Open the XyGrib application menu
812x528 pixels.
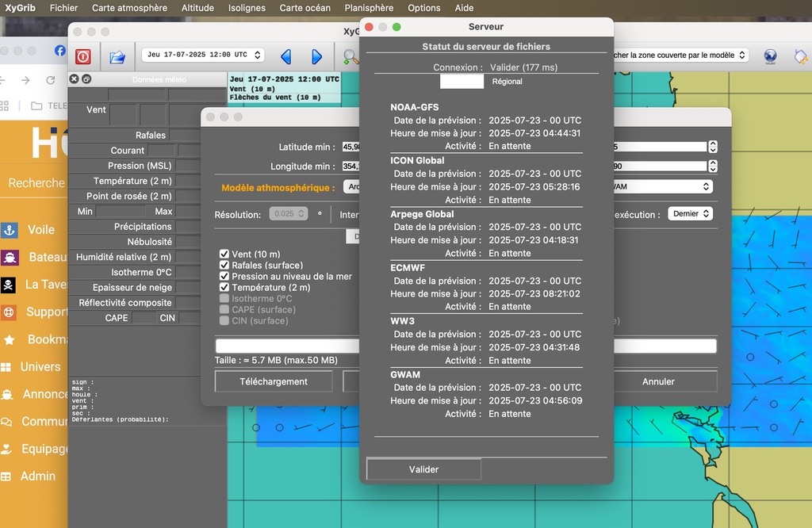(20, 8)
